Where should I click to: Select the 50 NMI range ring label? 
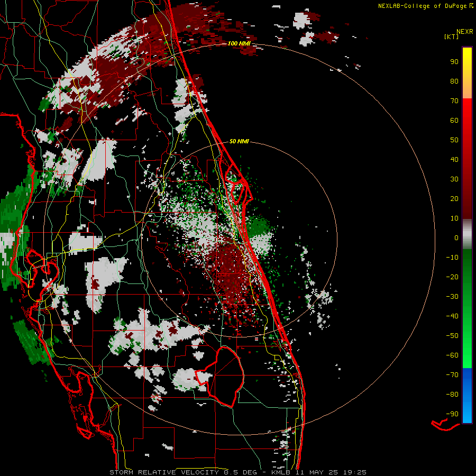(x=239, y=141)
